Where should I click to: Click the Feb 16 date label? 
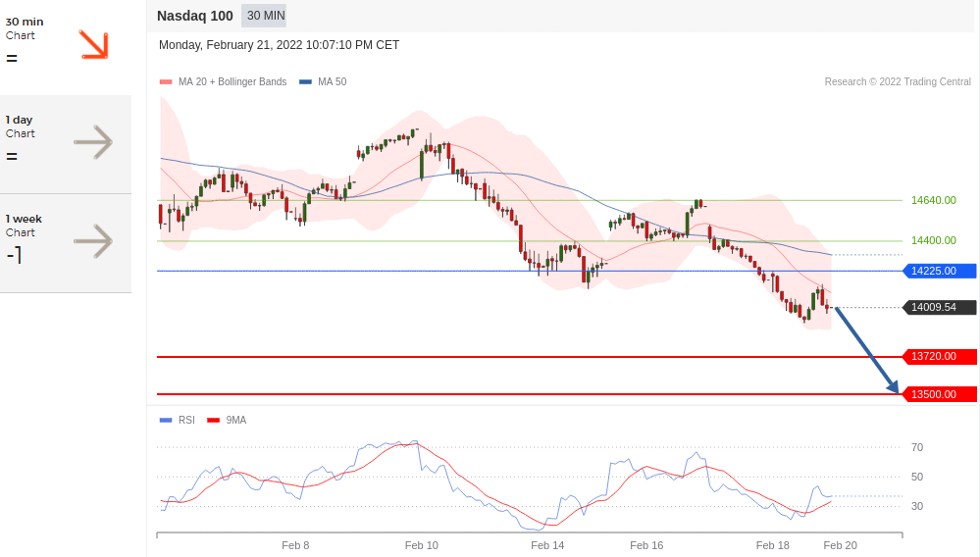[x=646, y=545]
